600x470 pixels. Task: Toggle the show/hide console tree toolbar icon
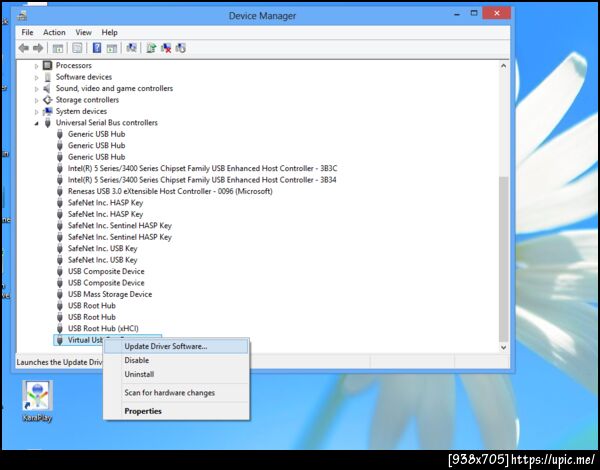[58, 48]
